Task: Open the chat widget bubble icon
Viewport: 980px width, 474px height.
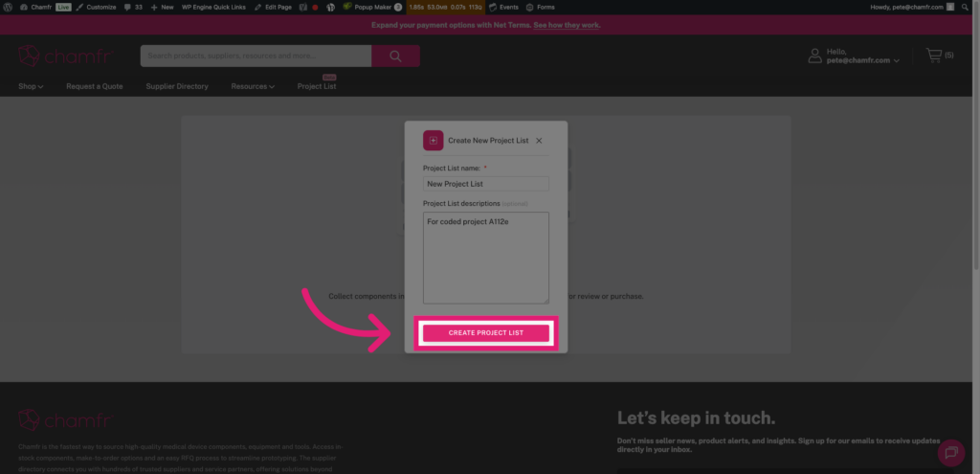Action: point(951,453)
